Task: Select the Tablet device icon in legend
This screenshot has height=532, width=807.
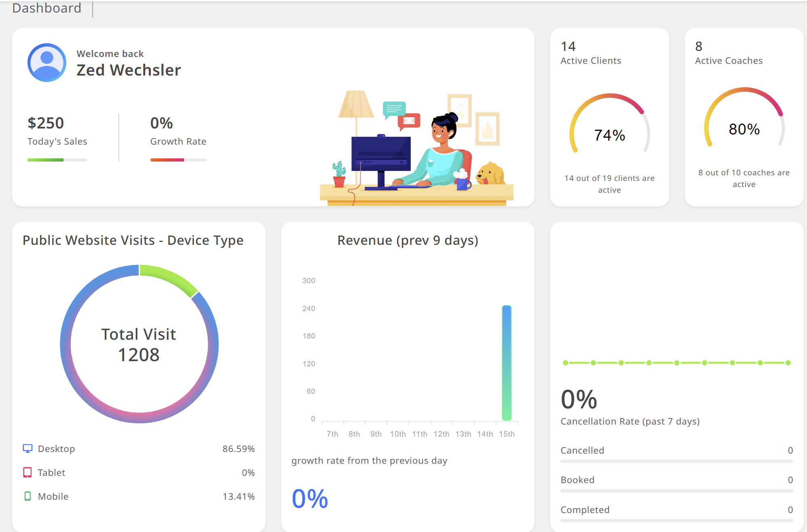Action: [27, 472]
